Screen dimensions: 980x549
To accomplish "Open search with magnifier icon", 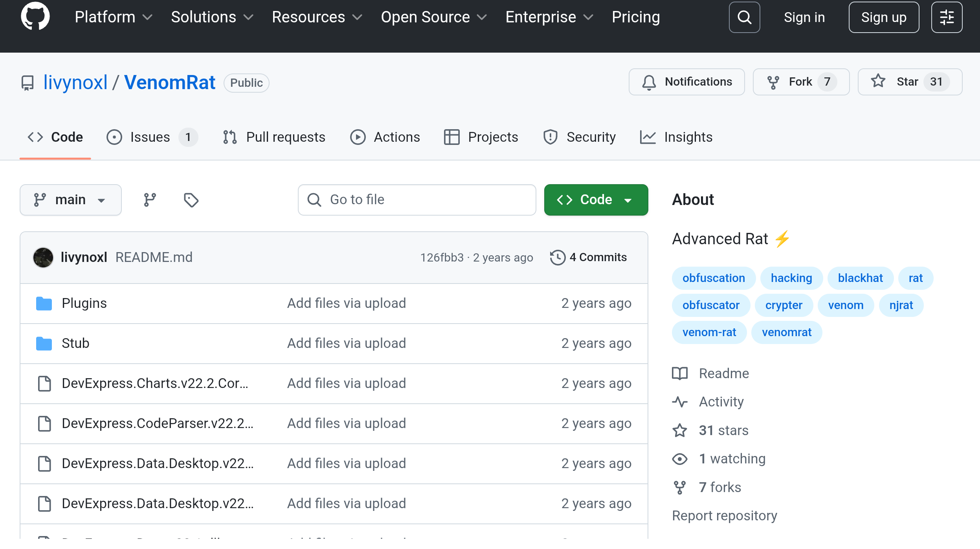I will tap(744, 17).
